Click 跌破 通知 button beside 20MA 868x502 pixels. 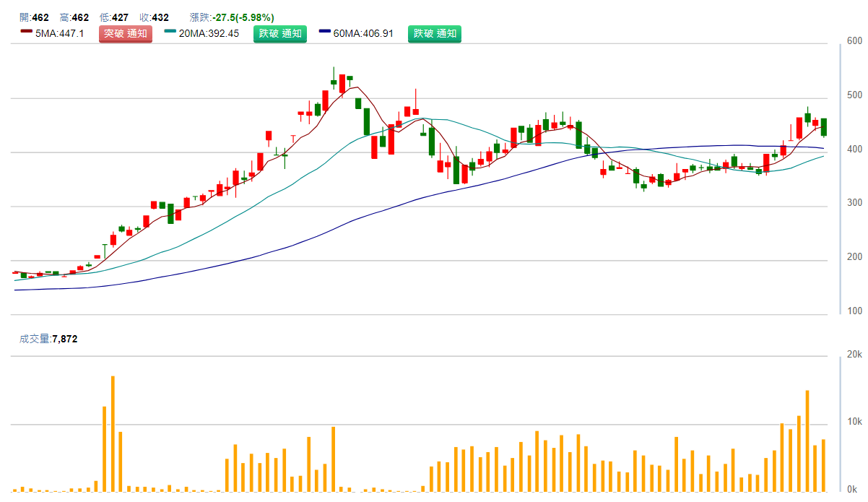coord(280,33)
